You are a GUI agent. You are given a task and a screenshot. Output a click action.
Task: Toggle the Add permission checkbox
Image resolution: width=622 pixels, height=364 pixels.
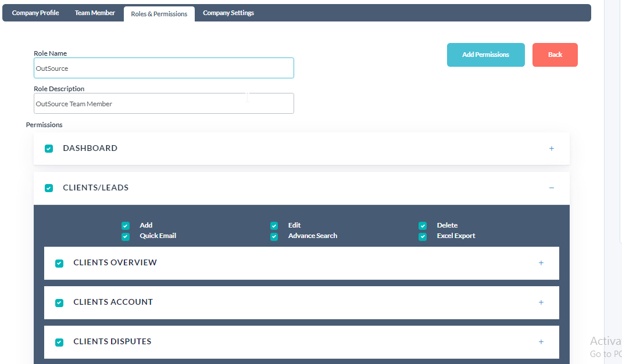click(x=126, y=226)
